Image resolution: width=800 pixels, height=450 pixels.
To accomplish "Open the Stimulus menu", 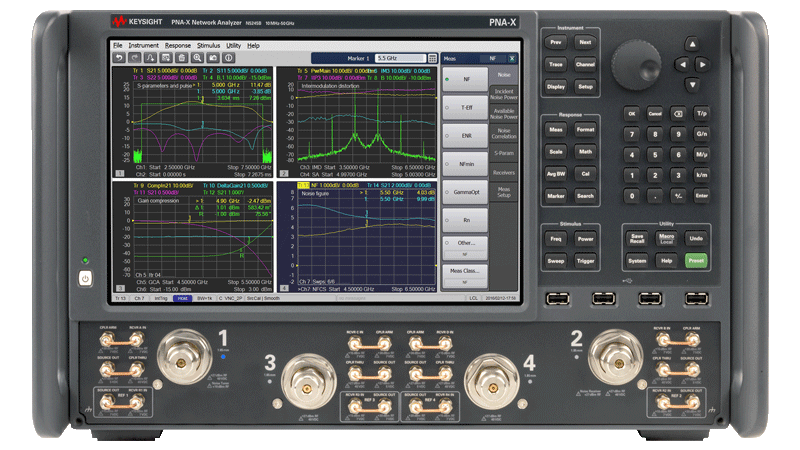I will click(209, 45).
